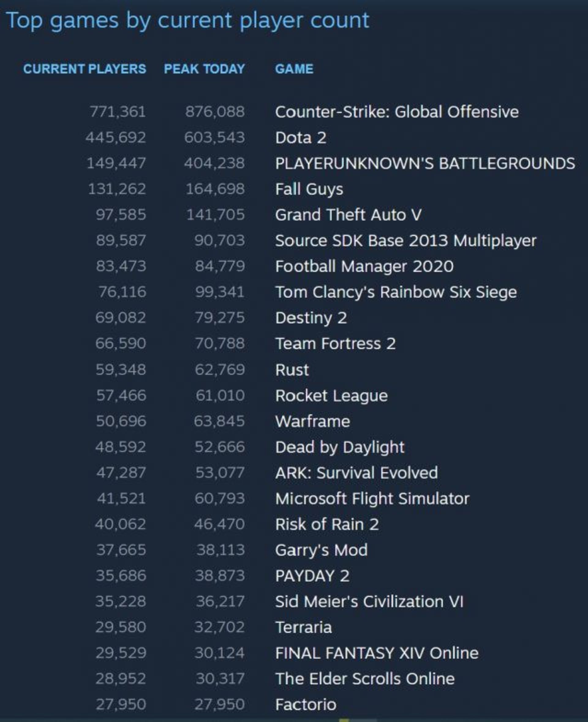
Task: Click the Game column header
Action: [x=294, y=69]
